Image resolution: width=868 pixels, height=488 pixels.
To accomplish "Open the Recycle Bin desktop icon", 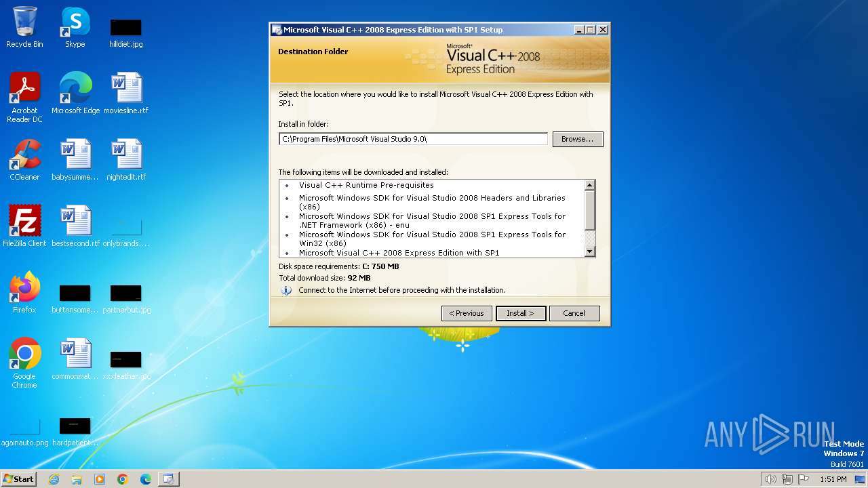I will pyautogui.click(x=24, y=27).
